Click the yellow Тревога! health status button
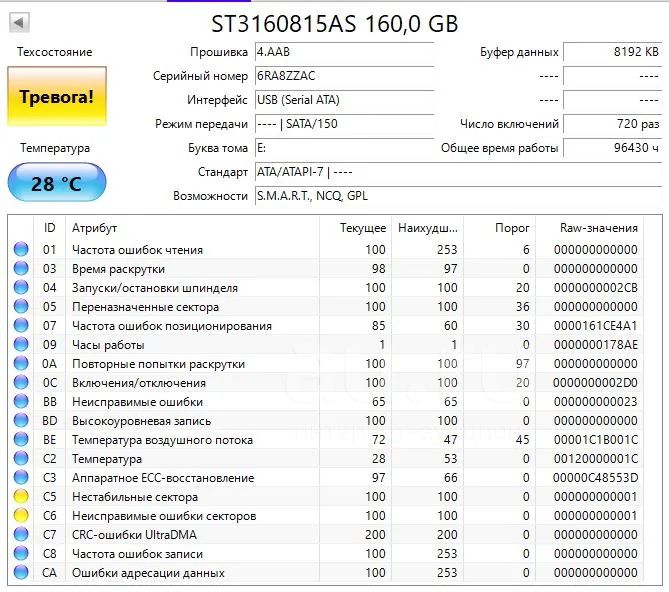669x592 pixels. point(57,96)
